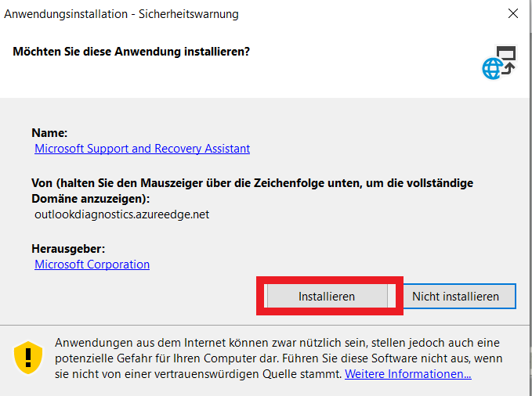Open the Microsoft Support and Recovery Assistant link

point(142,149)
